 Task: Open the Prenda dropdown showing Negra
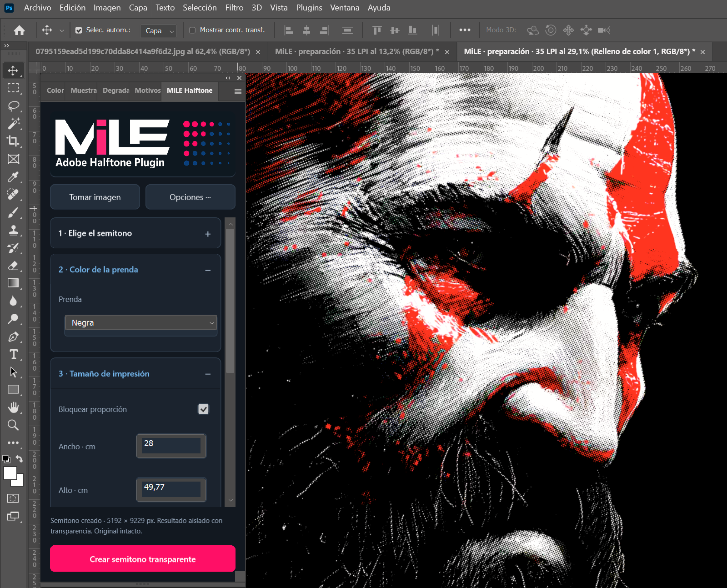[141, 323]
